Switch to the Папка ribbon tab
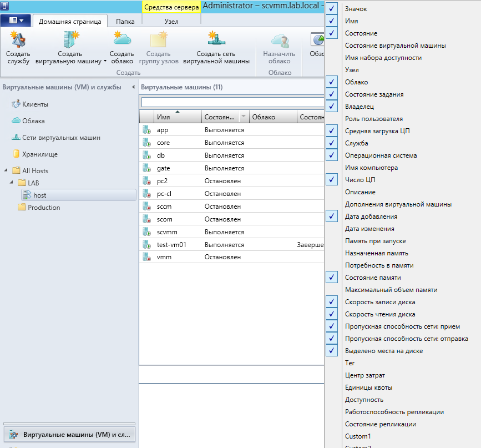Image resolution: width=481 pixels, height=448 pixels. 125,21
